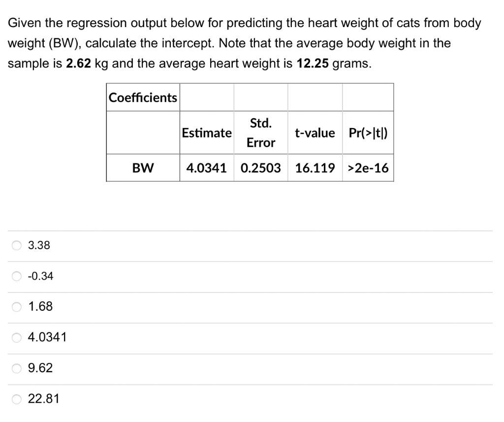Click the 4.0341 estimate value cell

tap(207, 168)
